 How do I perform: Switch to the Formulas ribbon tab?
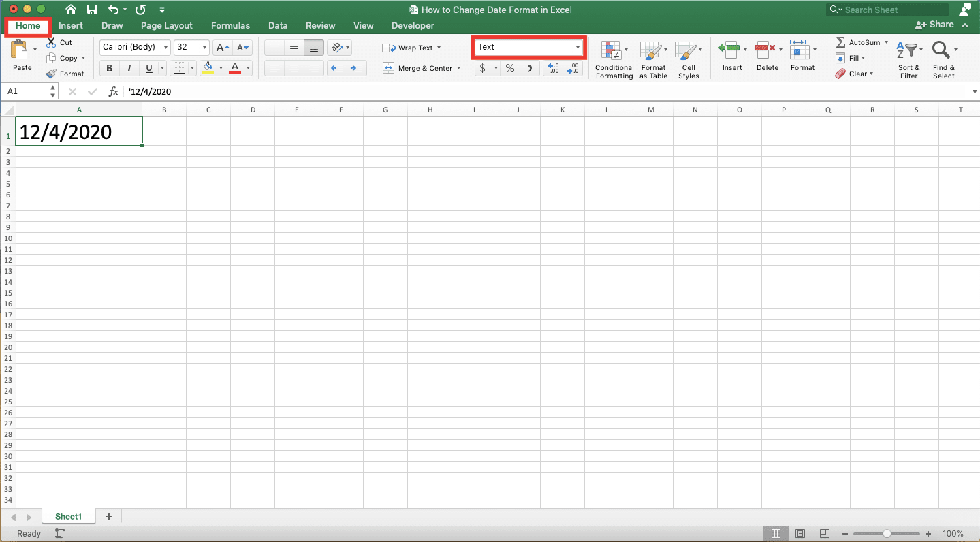tap(230, 25)
